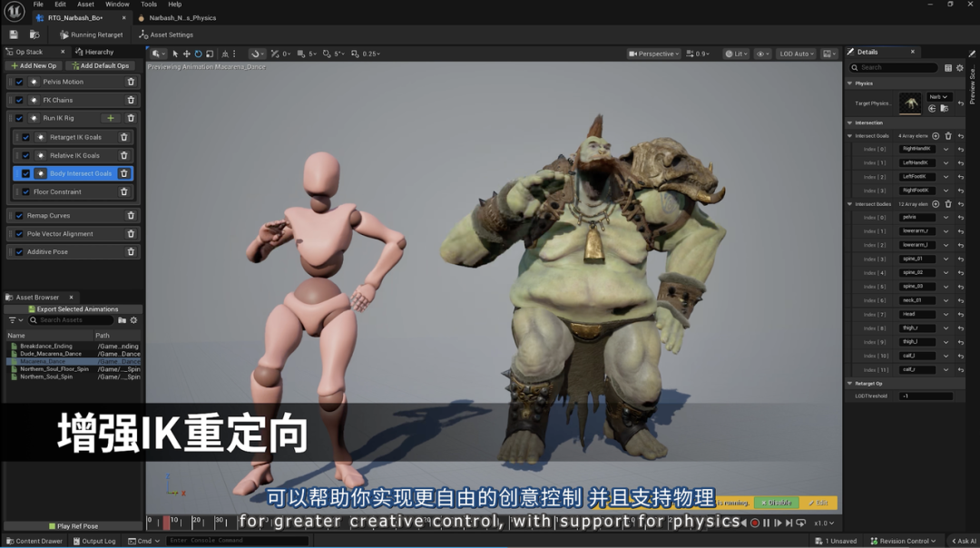
Task: Select the arrow selection tool in viewport toolbar
Action: tap(176, 54)
